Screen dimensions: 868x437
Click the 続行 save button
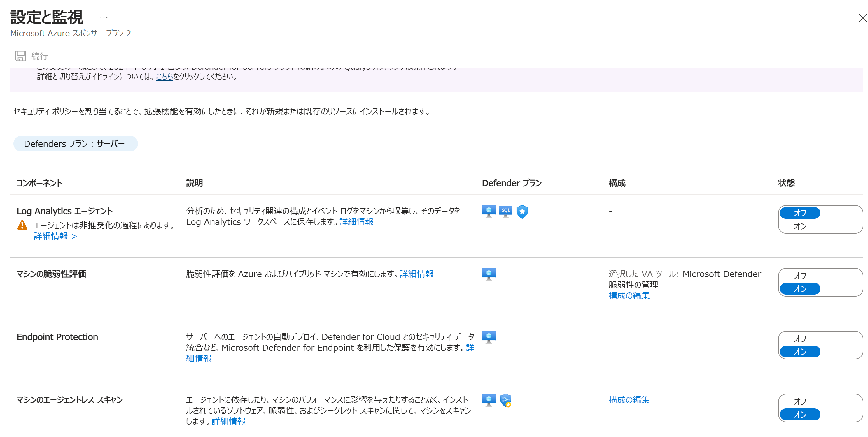click(x=39, y=56)
